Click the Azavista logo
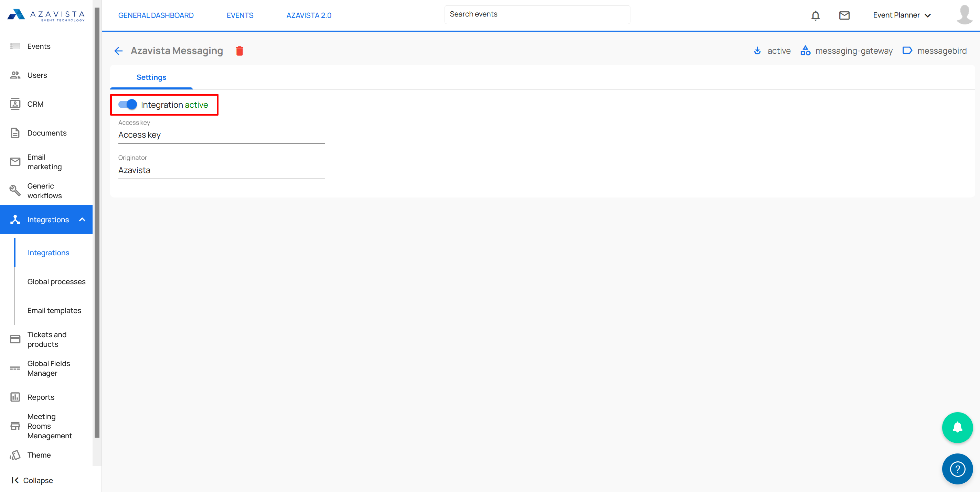The width and height of the screenshot is (980, 492). [x=46, y=15]
